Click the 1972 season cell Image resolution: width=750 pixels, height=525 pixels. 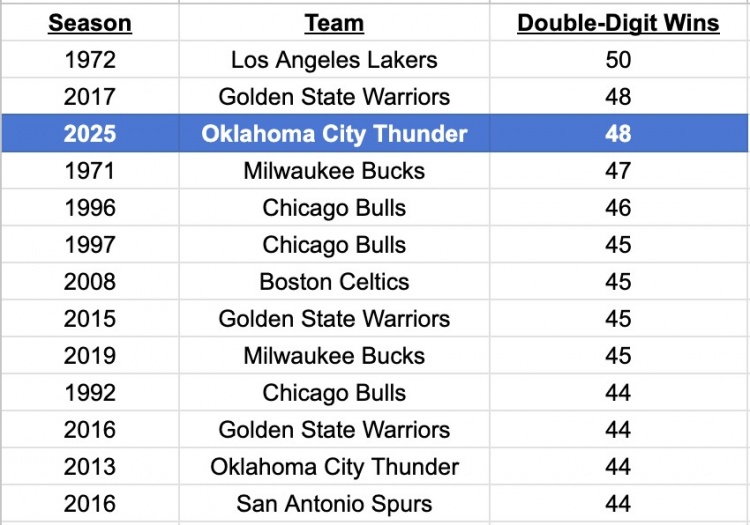tap(90, 60)
